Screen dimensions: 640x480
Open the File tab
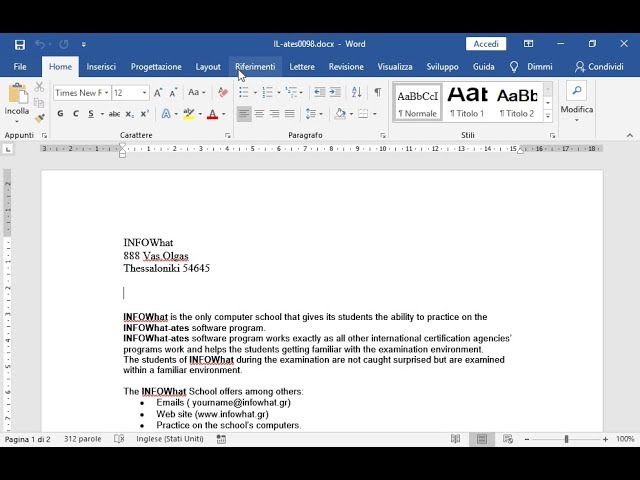click(x=20, y=67)
